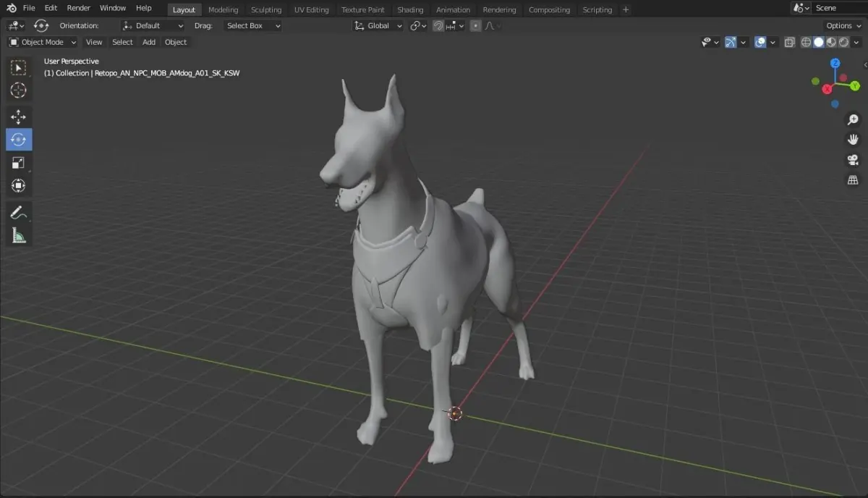Choose the Annotate pencil tool

(19, 212)
